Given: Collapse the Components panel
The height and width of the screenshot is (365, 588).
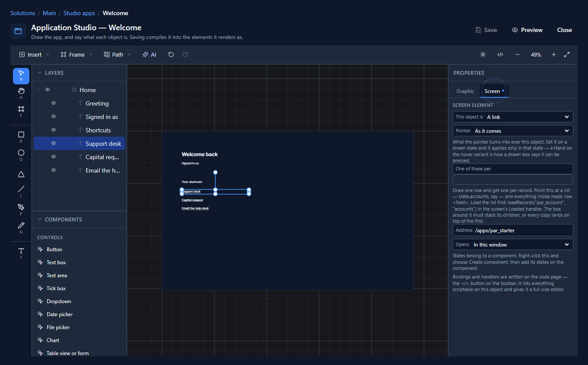Looking at the screenshot, I should pyautogui.click(x=40, y=220).
